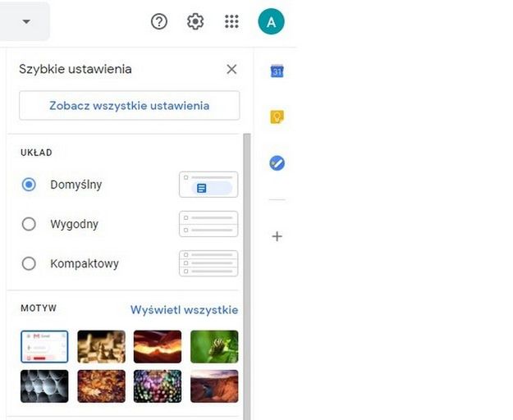Open the Google apps grid

click(x=231, y=21)
